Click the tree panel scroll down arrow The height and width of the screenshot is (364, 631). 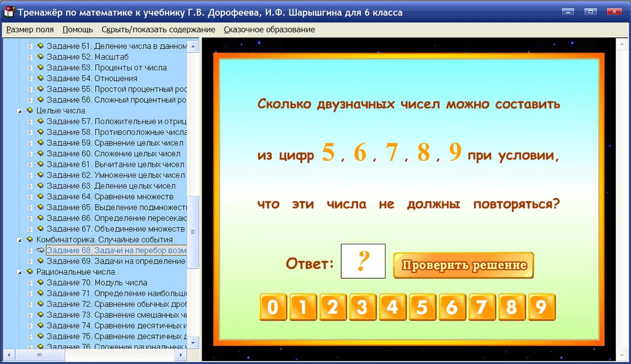(x=193, y=342)
